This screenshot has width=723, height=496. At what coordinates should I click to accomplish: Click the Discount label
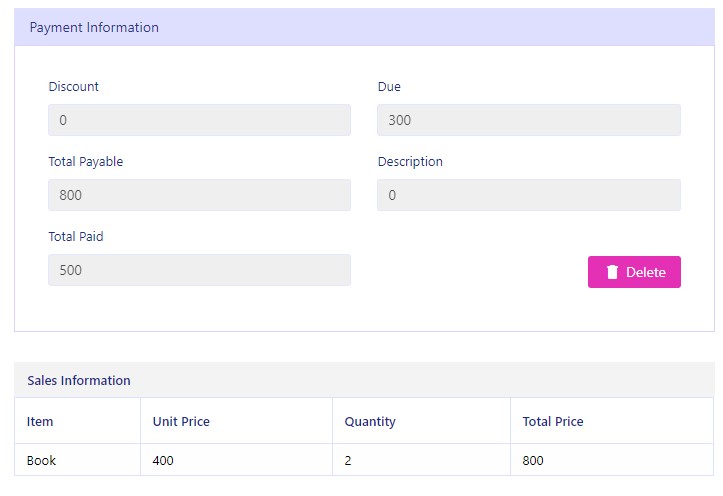pos(73,87)
